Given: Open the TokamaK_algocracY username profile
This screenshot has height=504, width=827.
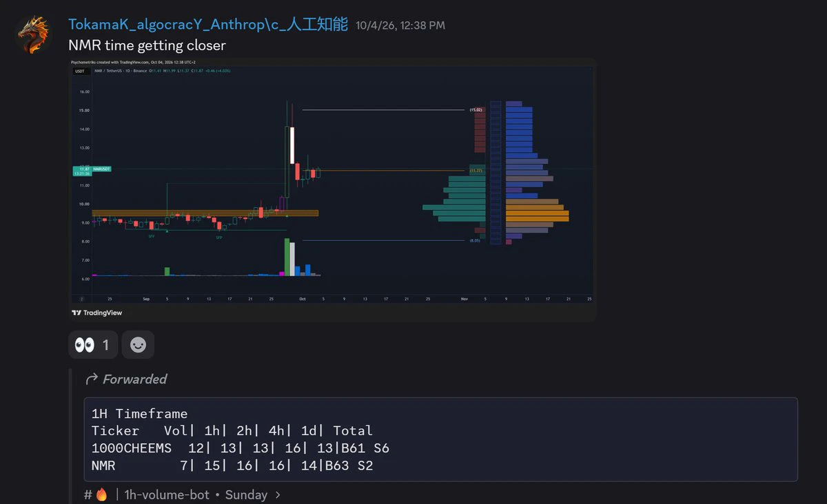Looking at the screenshot, I should coord(208,25).
